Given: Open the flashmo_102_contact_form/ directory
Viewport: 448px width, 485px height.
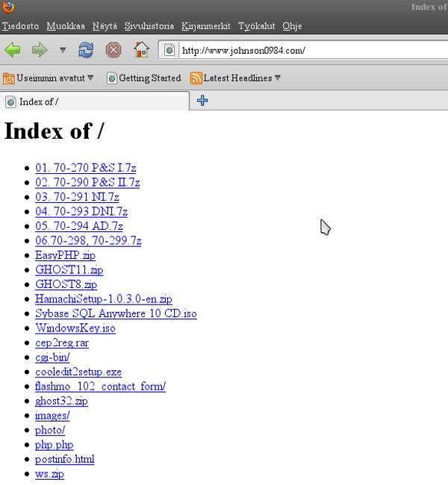Looking at the screenshot, I should click(x=100, y=387).
